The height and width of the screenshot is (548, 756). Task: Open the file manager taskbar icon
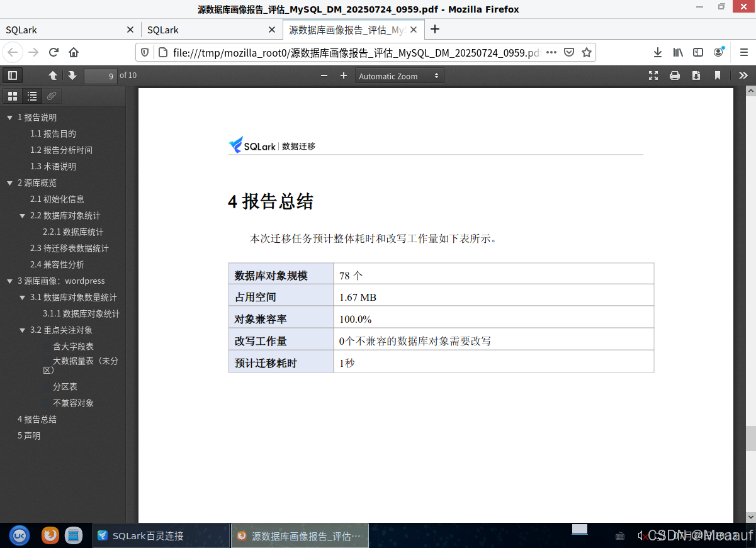74,535
